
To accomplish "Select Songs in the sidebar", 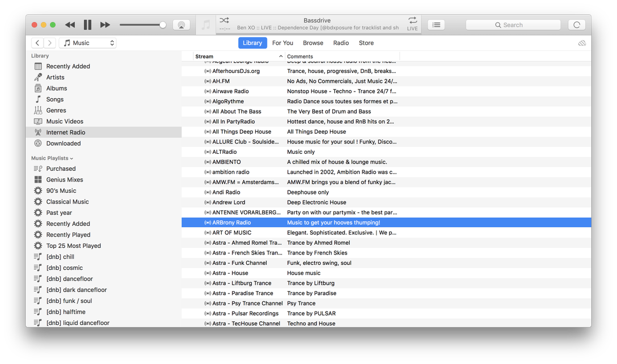I will 103,99.
